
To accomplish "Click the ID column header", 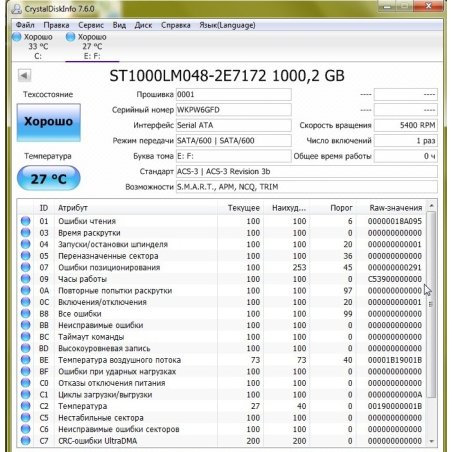I will tap(44, 208).
